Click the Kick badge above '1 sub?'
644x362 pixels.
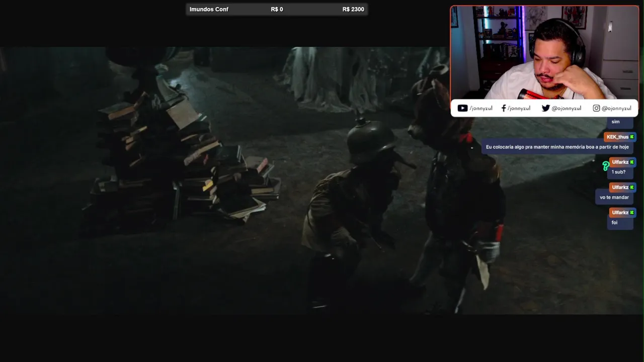632,162
